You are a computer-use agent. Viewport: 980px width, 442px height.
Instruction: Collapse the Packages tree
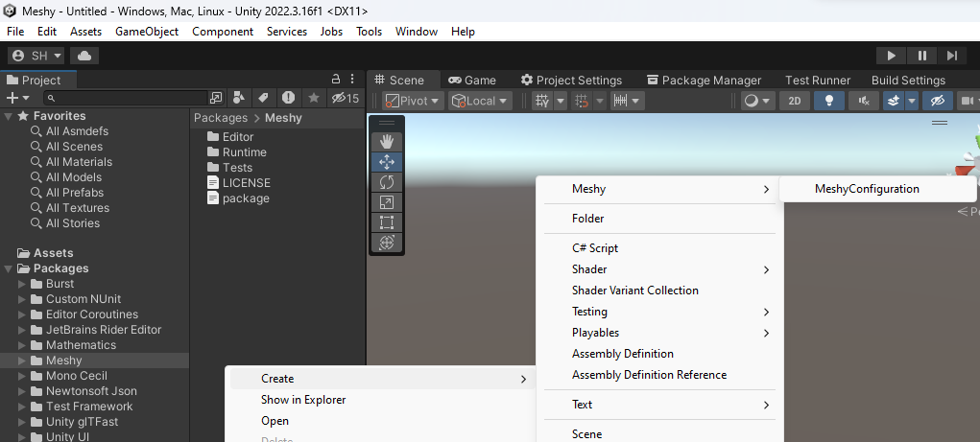(x=8, y=268)
